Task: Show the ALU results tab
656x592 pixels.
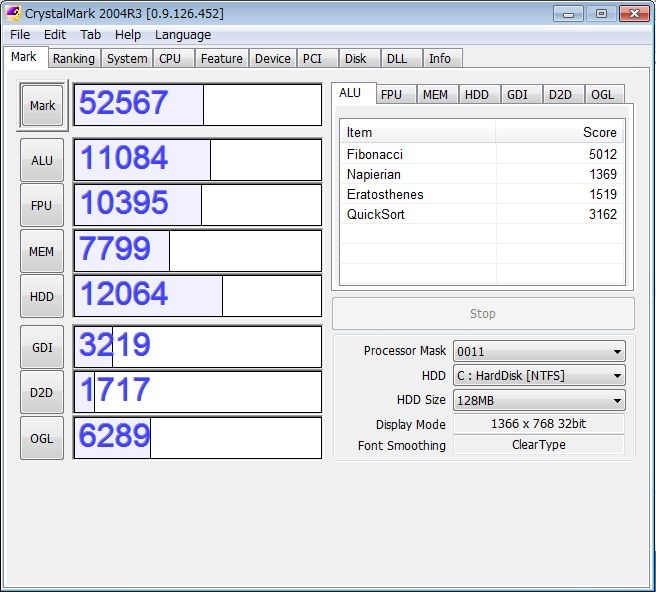Action: point(353,93)
